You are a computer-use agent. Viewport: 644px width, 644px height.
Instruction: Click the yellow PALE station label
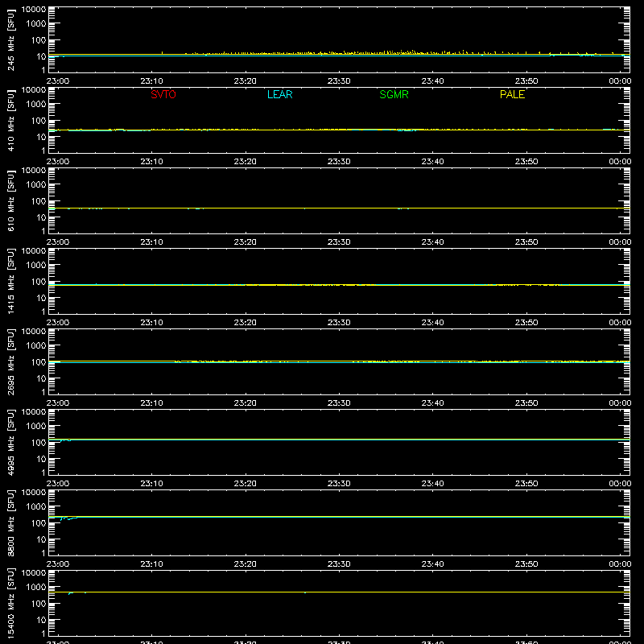tap(512, 94)
